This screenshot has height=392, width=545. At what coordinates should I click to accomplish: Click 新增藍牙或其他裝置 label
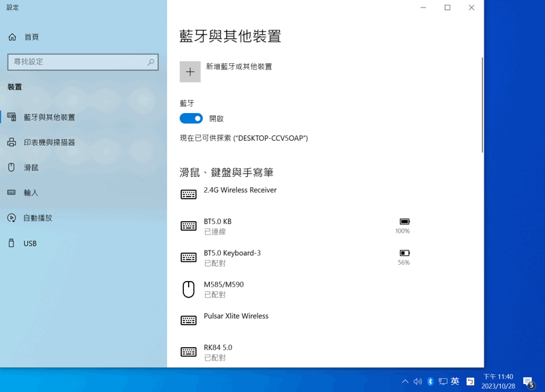pos(239,67)
